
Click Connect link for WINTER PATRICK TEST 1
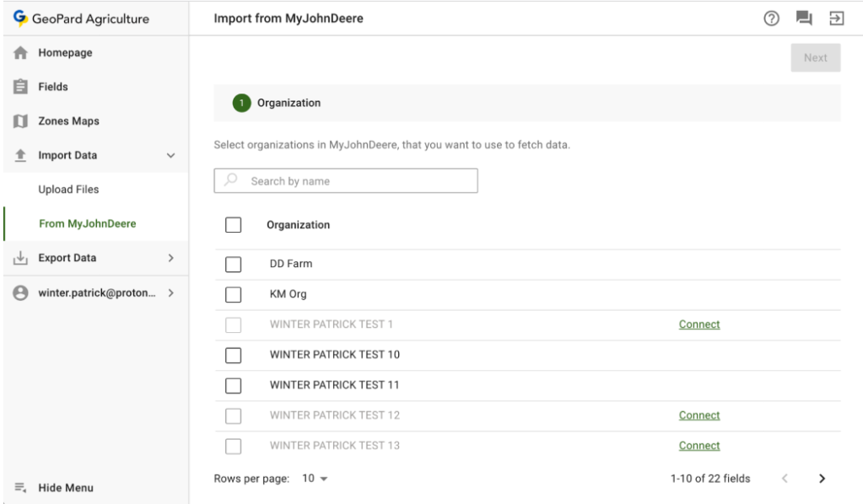[699, 324]
